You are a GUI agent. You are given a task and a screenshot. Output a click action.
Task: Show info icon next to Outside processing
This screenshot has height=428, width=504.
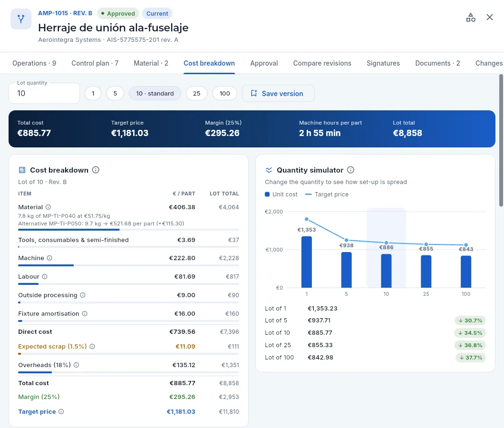pyautogui.click(x=83, y=295)
